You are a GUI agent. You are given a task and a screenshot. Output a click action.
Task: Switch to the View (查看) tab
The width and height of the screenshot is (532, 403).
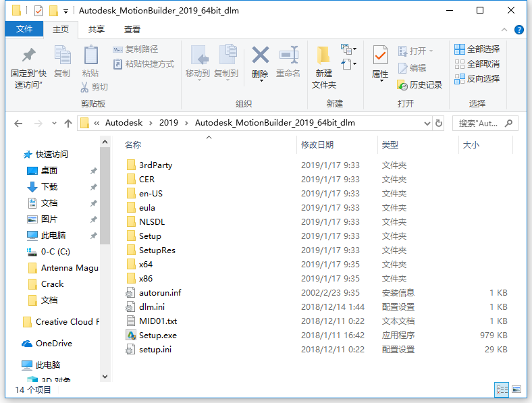(132, 30)
